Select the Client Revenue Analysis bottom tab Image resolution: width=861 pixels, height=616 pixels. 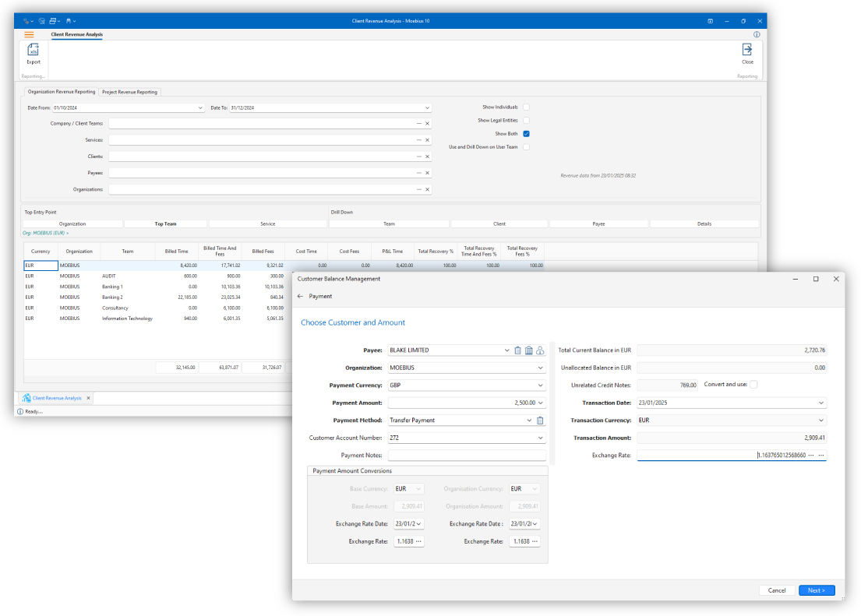pos(56,398)
